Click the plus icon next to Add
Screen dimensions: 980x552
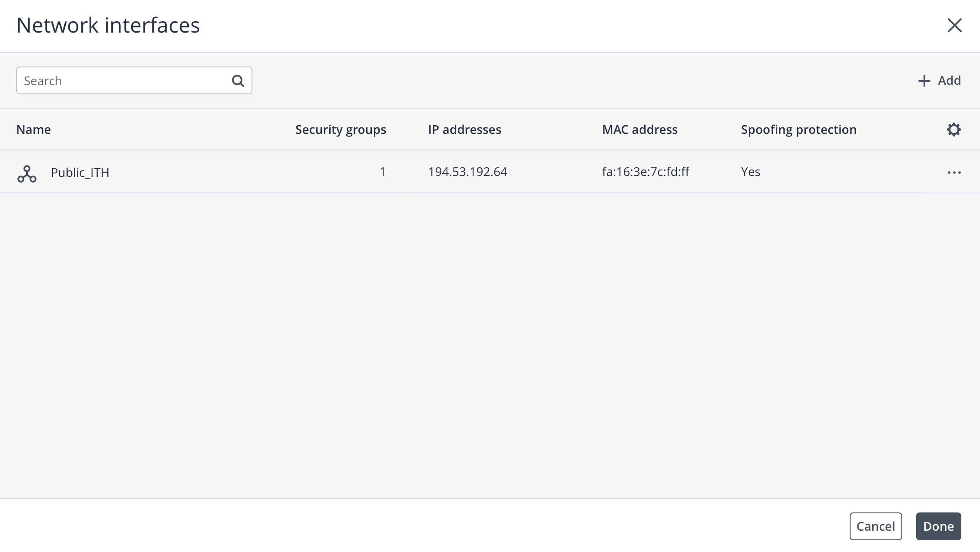[x=924, y=81]
